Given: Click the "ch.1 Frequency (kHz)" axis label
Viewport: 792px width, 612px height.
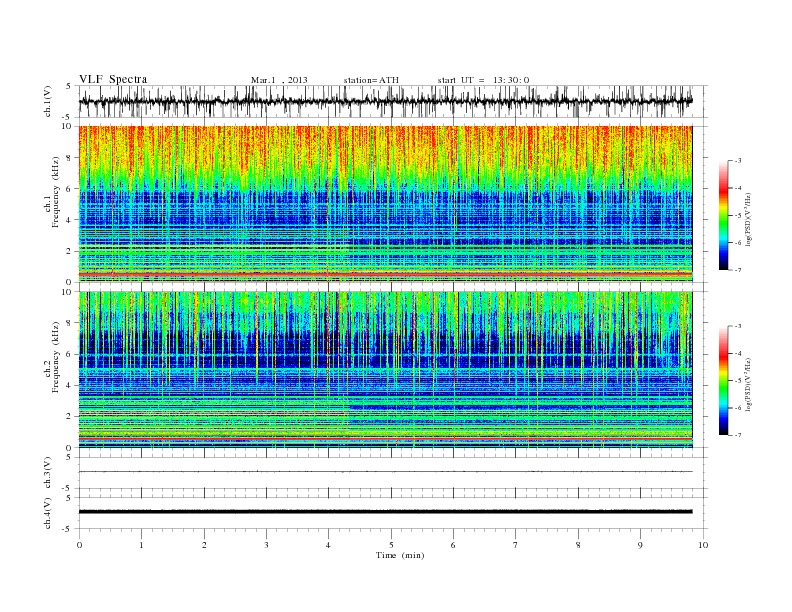Looking at the screenshot, I should click(x=52, y=192).
